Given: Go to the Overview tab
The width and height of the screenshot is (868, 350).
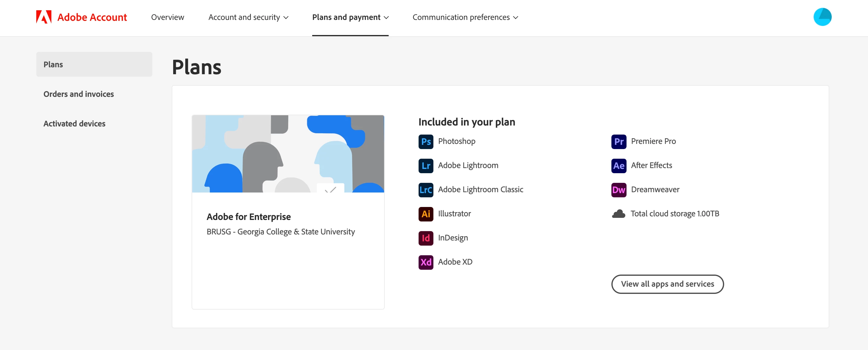Looking at the screenshot, I should tap(167, 17).
